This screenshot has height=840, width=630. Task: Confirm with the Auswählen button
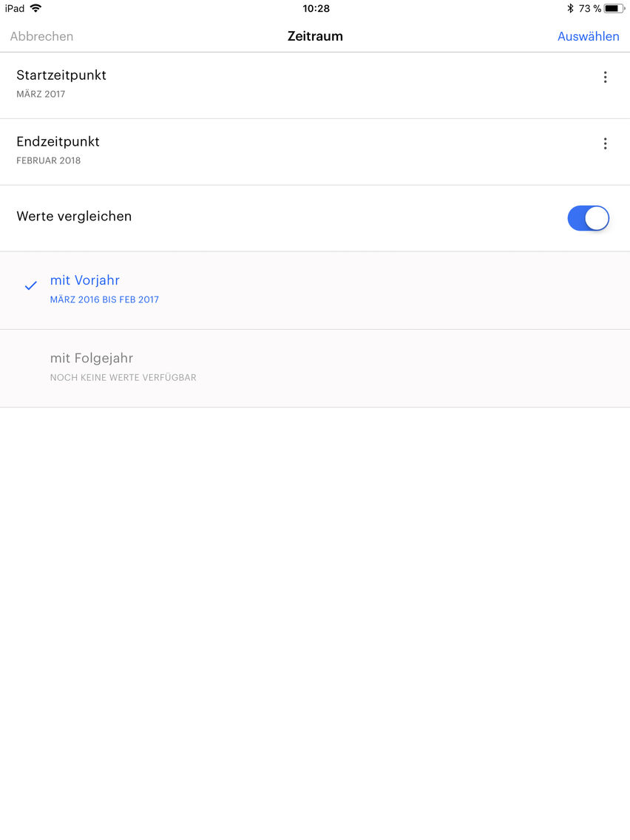click(x=588, y=36)
